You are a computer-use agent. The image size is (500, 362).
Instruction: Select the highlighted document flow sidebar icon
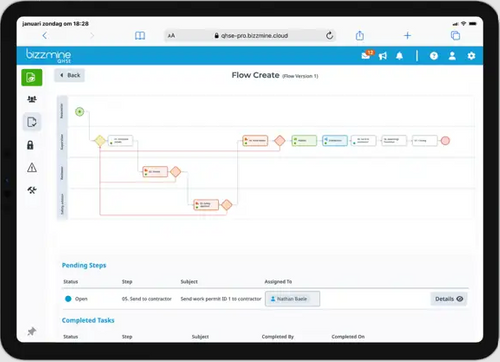[32, 122]
